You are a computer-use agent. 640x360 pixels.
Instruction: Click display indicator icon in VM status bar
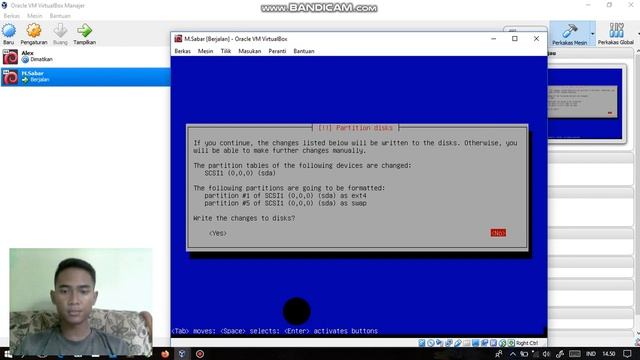476,343
